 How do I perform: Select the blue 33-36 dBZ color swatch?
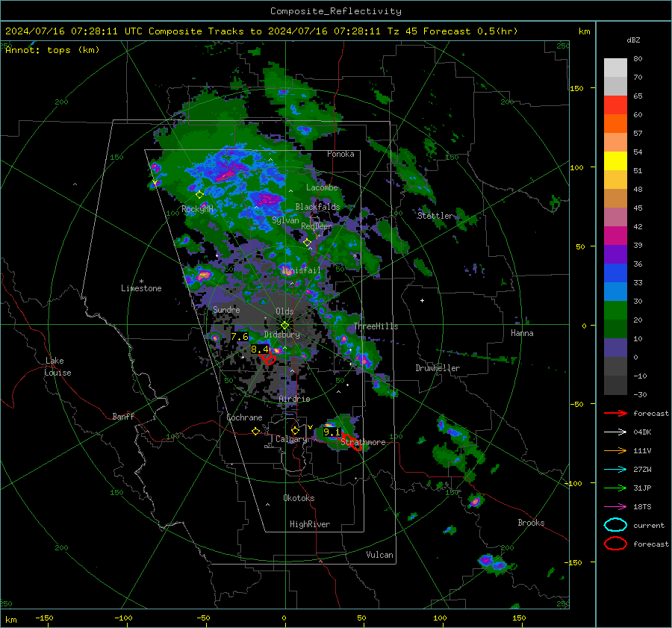[615, 273]
